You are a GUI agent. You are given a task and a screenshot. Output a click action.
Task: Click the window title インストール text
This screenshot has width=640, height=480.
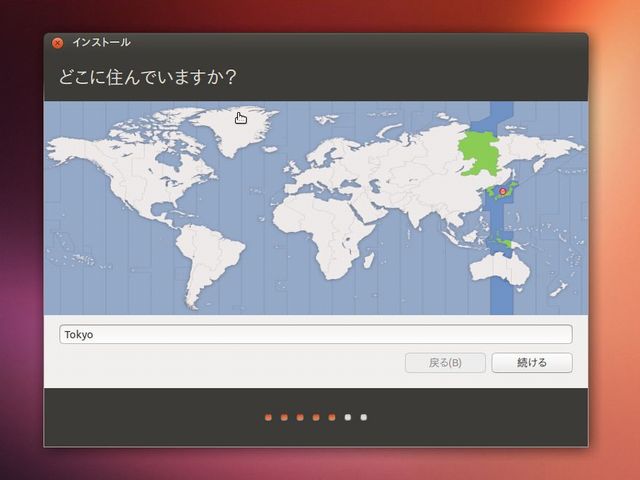click(x=101, y=42)
